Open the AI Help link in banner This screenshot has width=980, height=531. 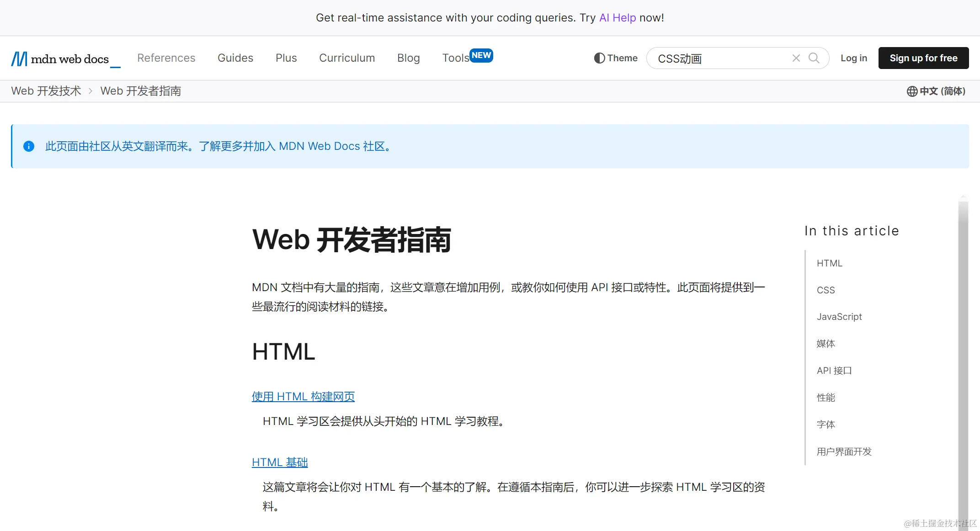tap(618, 18)
